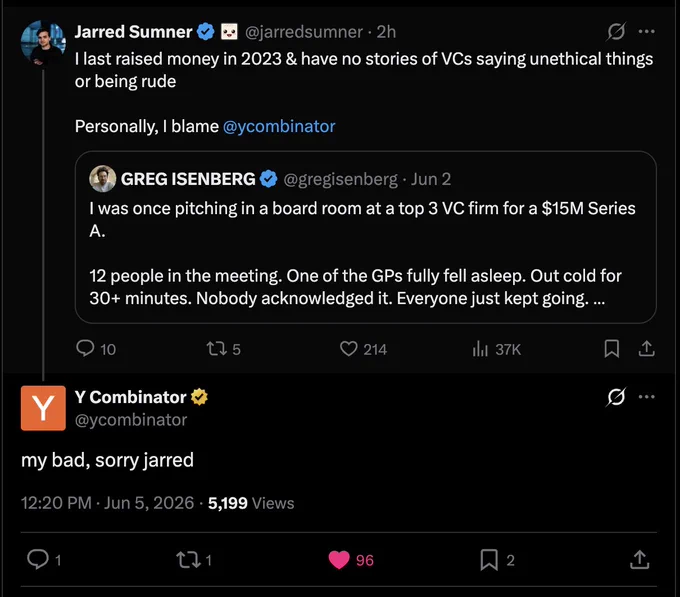Reply to the Y Combinator tweet
Screen dimensions: 680x597
point(44,559)
